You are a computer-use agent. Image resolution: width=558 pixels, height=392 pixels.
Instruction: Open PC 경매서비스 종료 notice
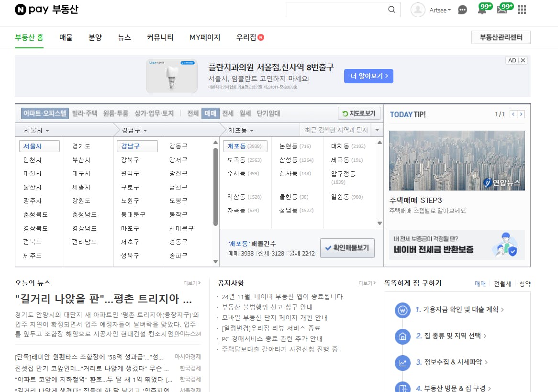271,338
